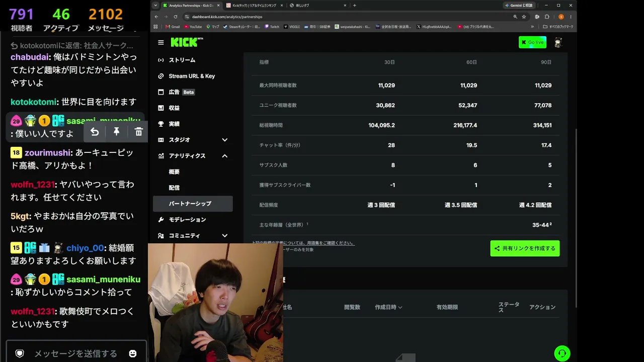This screenshot has width=644, height=362.
Task: Delete the hovered sasami_muneniku chat message
Action: (x=138, y=132)
